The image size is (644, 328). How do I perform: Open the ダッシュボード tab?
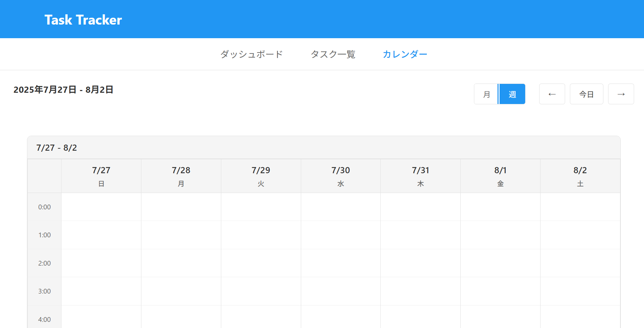pos(251,54)
